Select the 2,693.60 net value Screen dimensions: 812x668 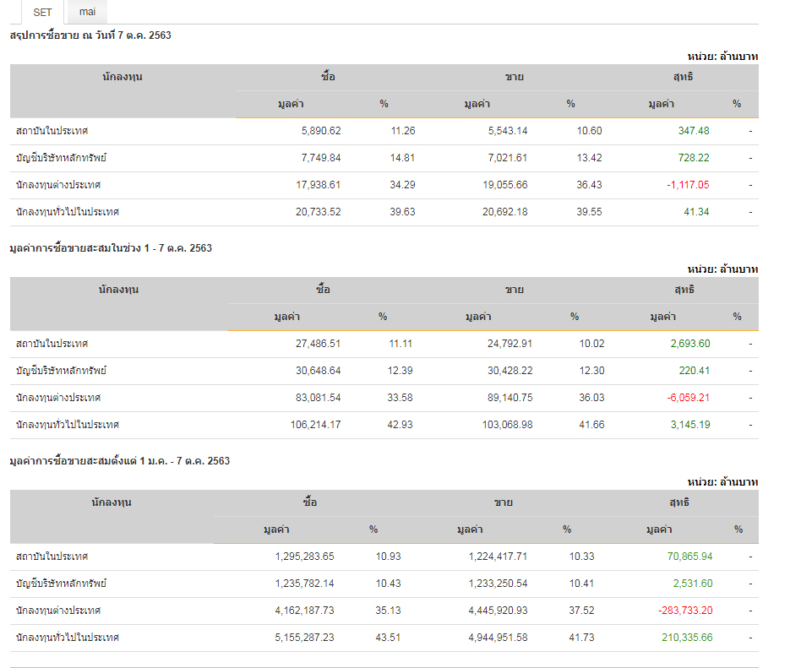690,344
